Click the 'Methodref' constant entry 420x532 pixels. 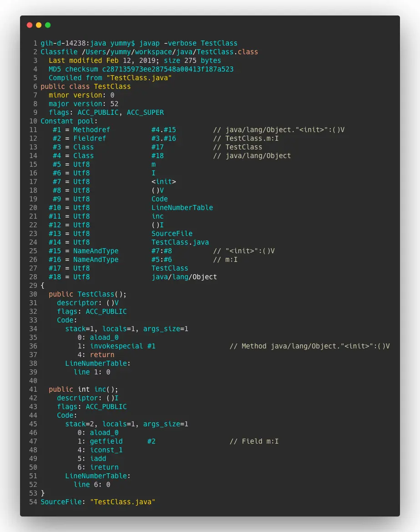tap(91, 130)
